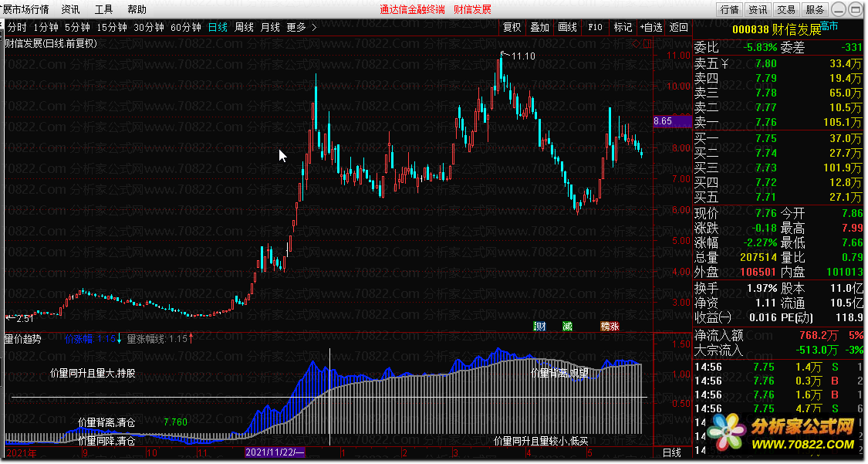Click the 高市 label beside stock name
The width and height of the screenshot is (868, 464).
pyautogui.click(x=829, y=26)
